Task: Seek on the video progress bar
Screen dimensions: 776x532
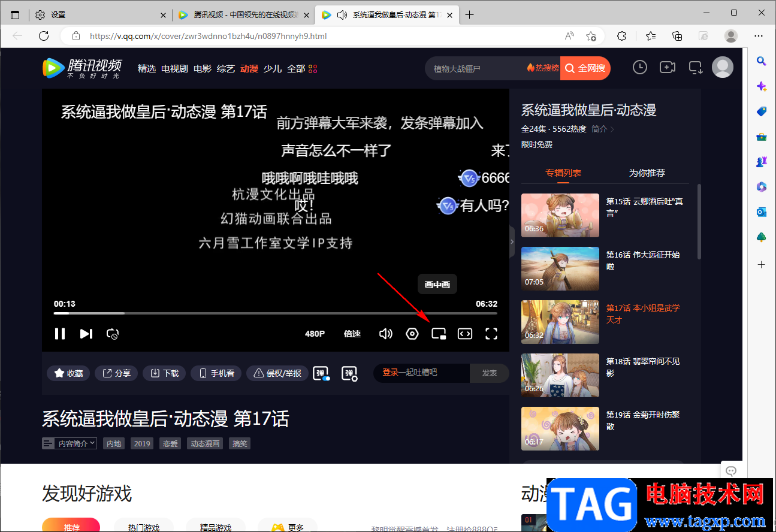Action: pos(276,313)
